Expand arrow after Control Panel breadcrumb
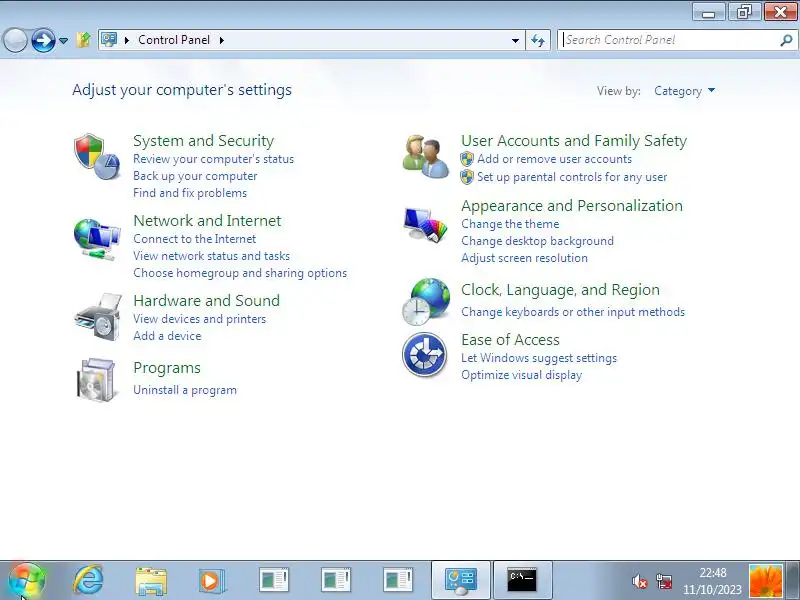Viewport: 800px width, 600px height. click(221, 40)
